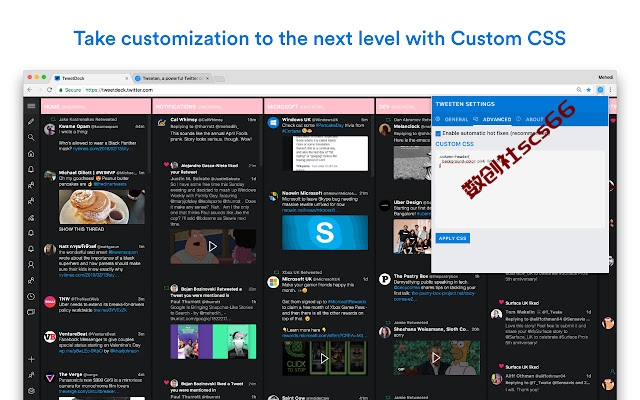Click the single-person profile icon in sidebar
640x400 pixels.
coord(31,264)
